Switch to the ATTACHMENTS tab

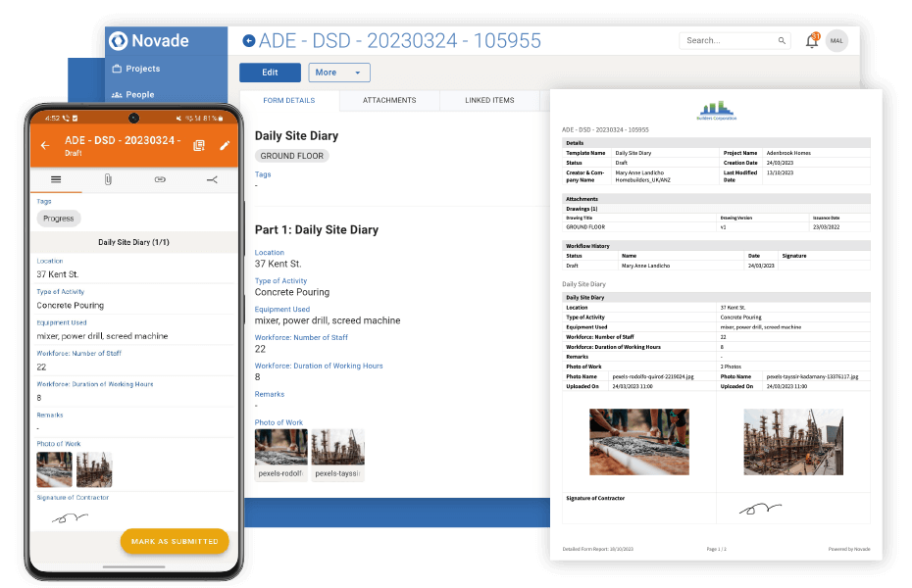point(388,100)
